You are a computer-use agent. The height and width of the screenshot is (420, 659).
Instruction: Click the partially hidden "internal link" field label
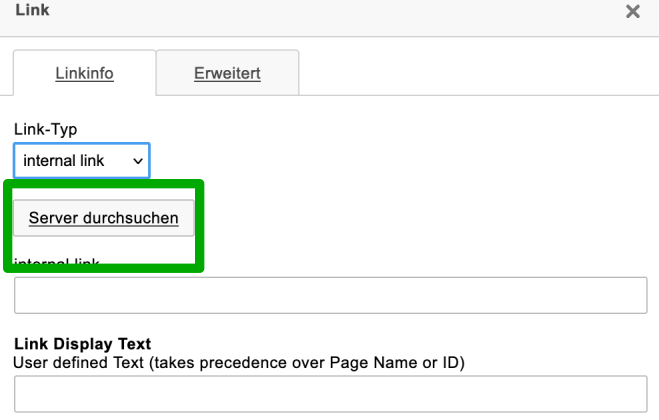[x=57, y=265]
